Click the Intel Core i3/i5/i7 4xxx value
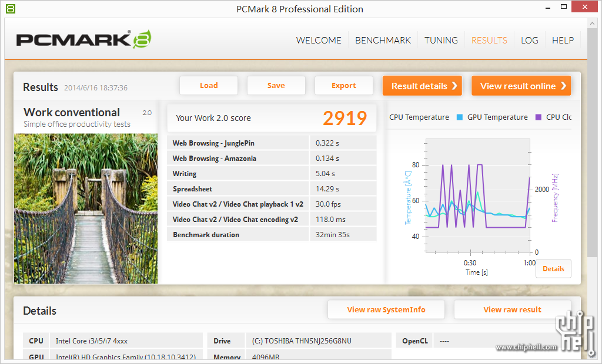Screen dimensions: 602x364 coord(91,341)
